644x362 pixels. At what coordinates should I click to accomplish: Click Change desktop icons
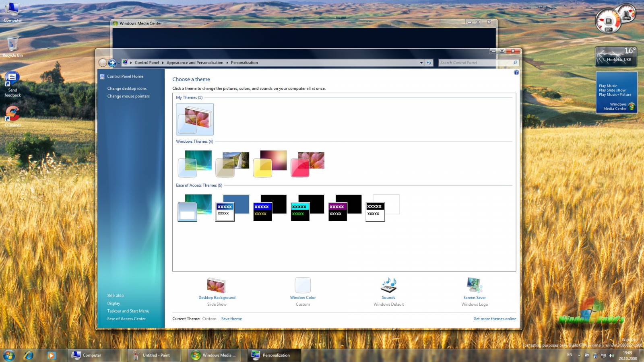point(127,88)
